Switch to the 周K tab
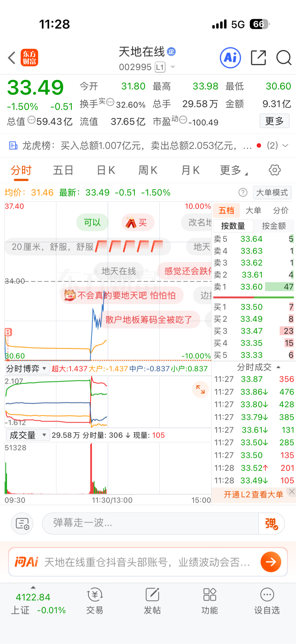 click(148, 170)
